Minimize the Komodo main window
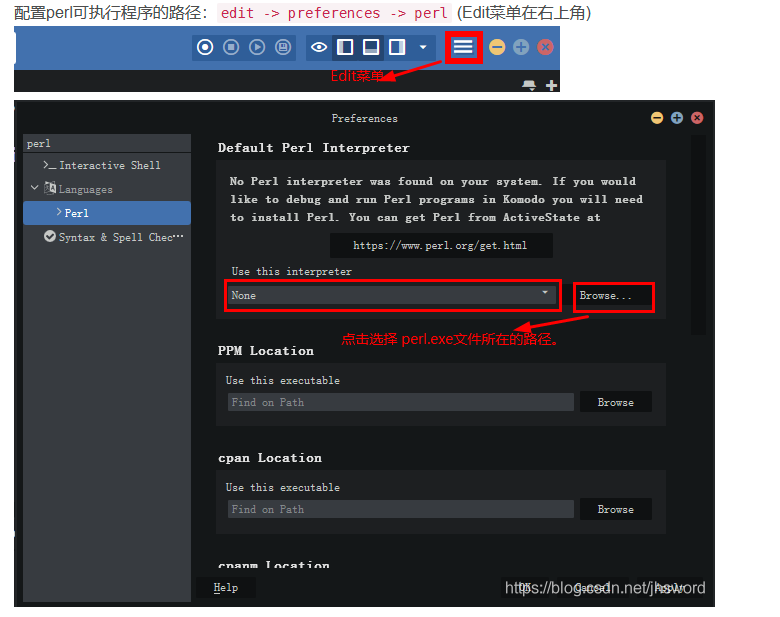The height and width of the screenshot is (617, 780). coord(497,47)
